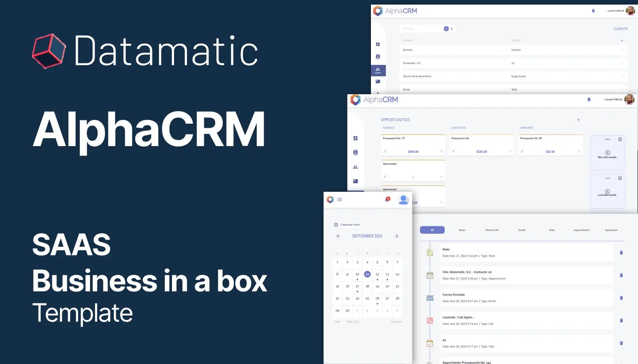The image size is (638, 364).
Task: Move Presupuesto No. 75 forward with arrow
Action: (x=441, y=151)
